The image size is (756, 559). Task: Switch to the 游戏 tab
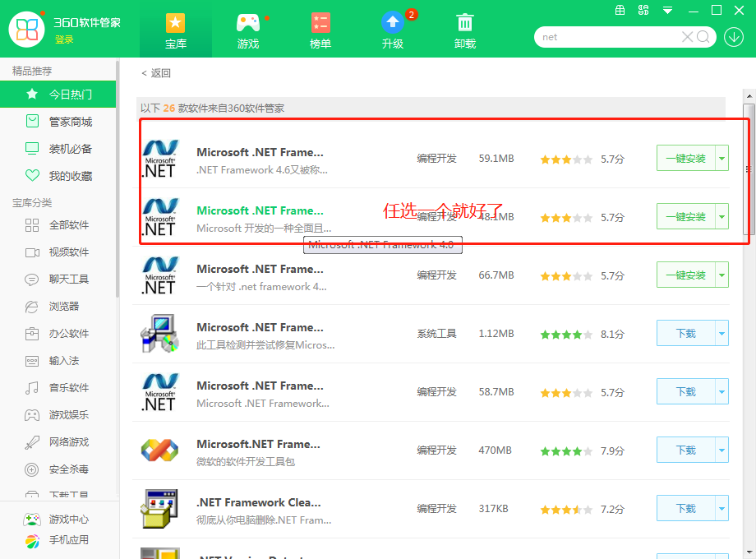point(248,31)
